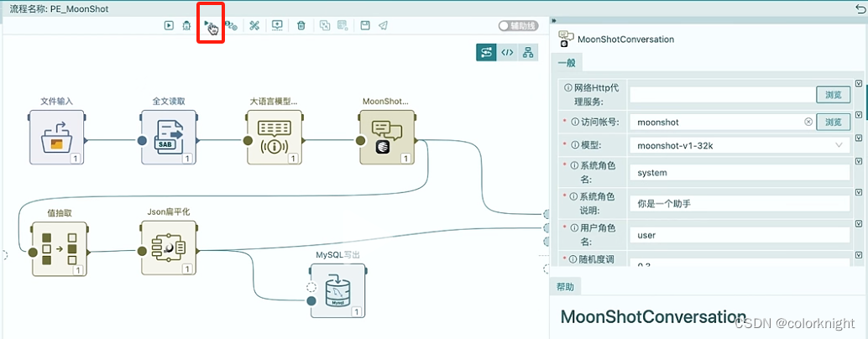The height and width of the screenshot is (339, 868).
Task: Click the expander arrow beside 网络Http代理服务 row
Action: (x=859, y=84)
